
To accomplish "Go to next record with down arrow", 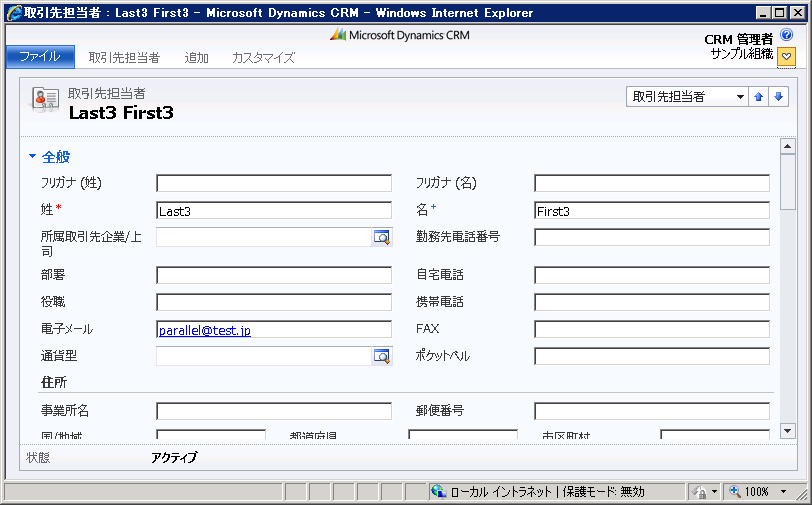I will click(x=779, y=97).
